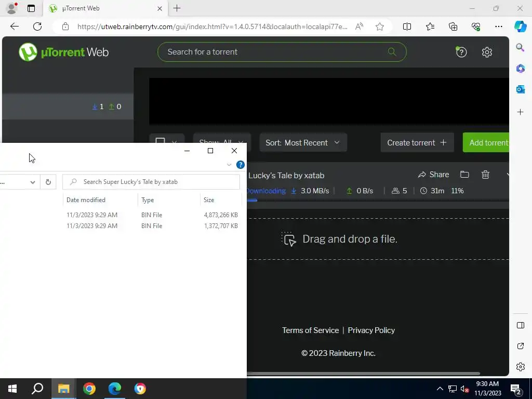The image size is (532, 399).
Task: Open the torrent's containing folder icon
Action: (464, 175)
